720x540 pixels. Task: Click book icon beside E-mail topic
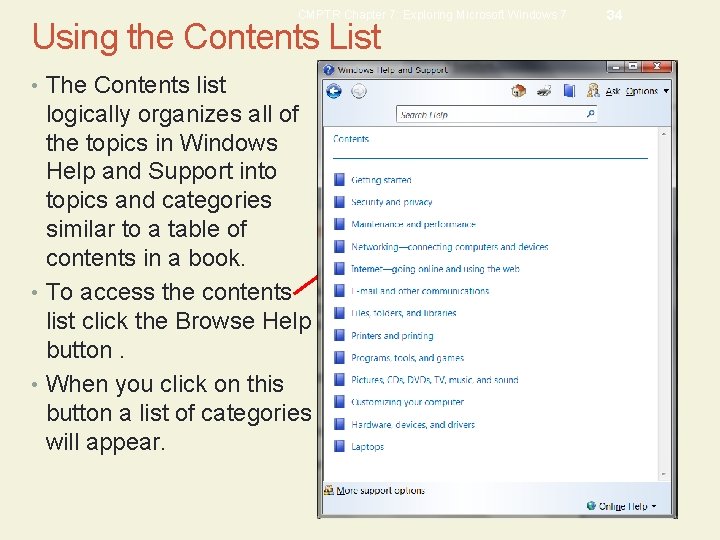[x=339, y=290]
